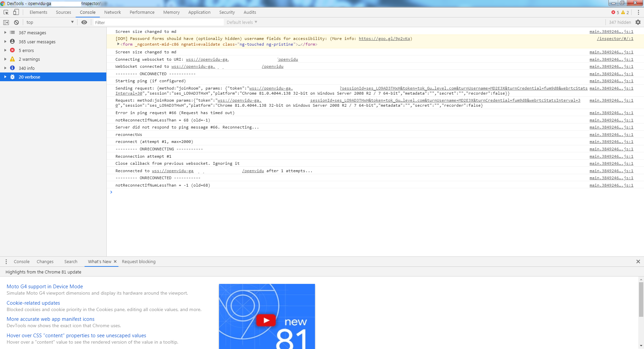Select the 2 warnings filter row
The height and width of the screenshot is (349, 644).
pos(53,59)
